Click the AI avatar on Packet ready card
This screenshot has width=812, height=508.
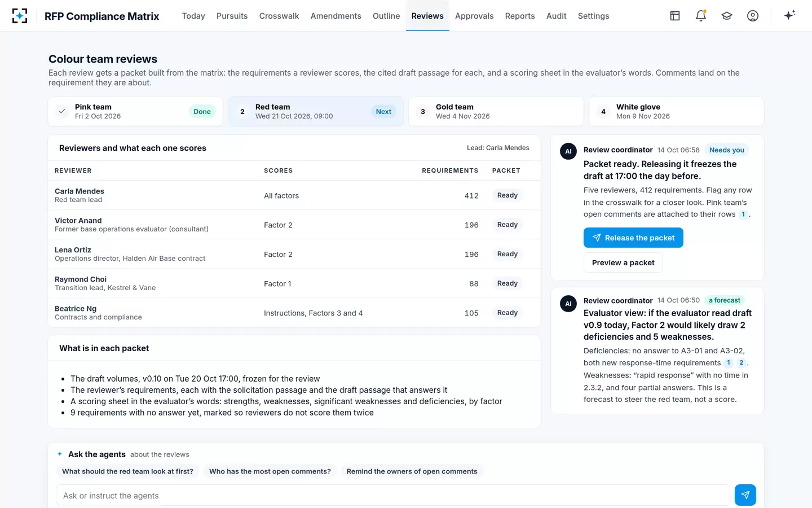(x=568, y=151)
